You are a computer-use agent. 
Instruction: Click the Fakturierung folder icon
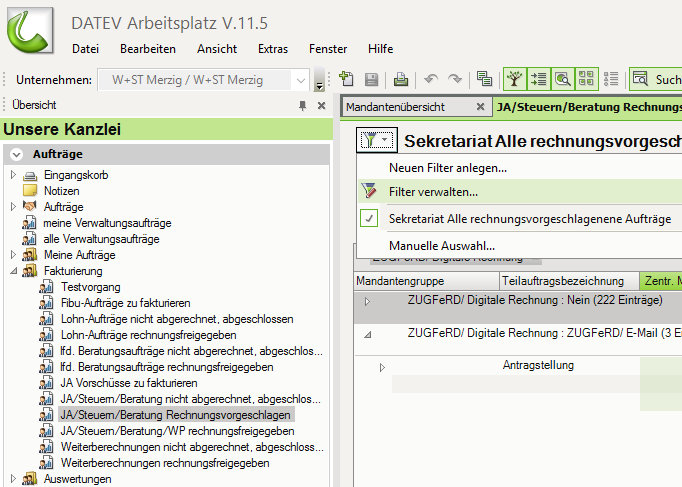30,271
